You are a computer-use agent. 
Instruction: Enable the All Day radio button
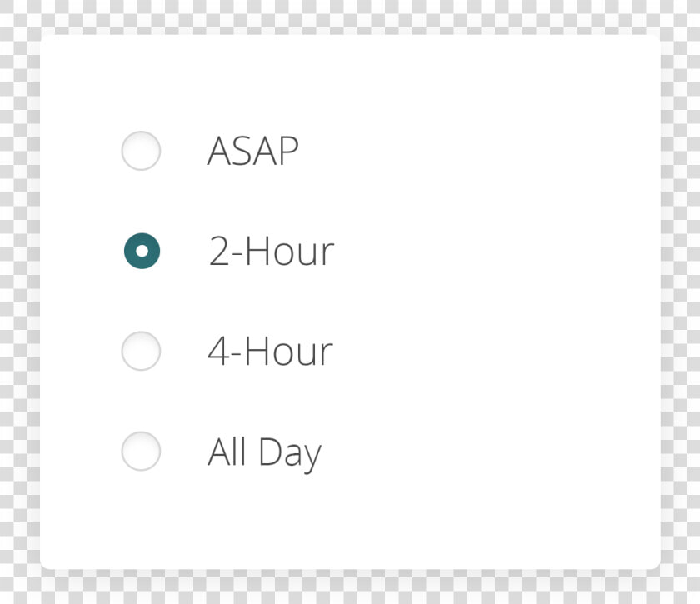click(141, 451)
